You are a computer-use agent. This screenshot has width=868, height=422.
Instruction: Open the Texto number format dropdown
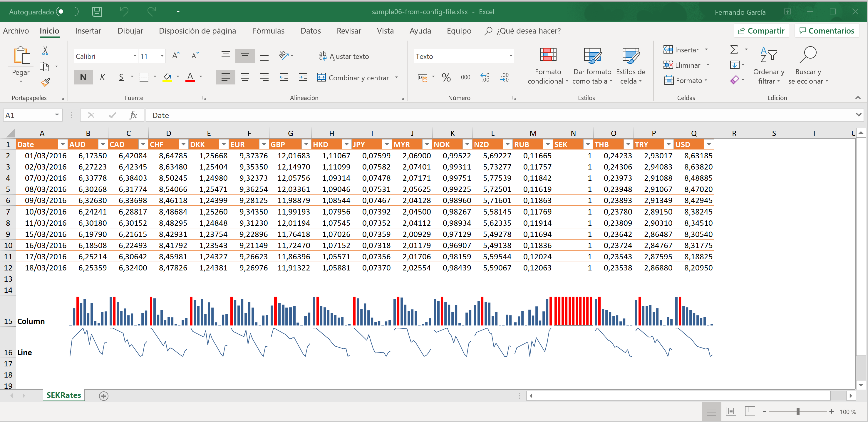tap(511, 56)
